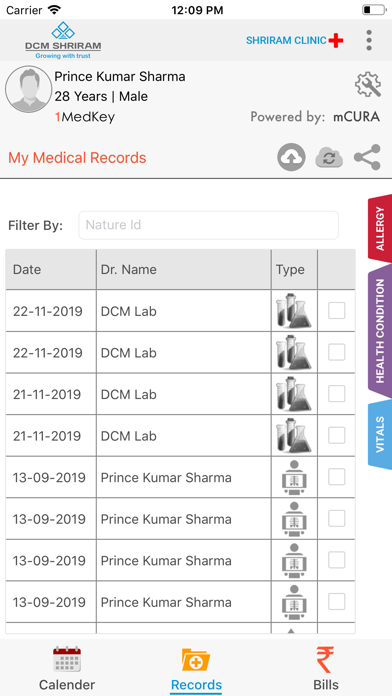
Task: Open the three-dot overflow menu
Action: pyautogui.click(x=368, y=40)
